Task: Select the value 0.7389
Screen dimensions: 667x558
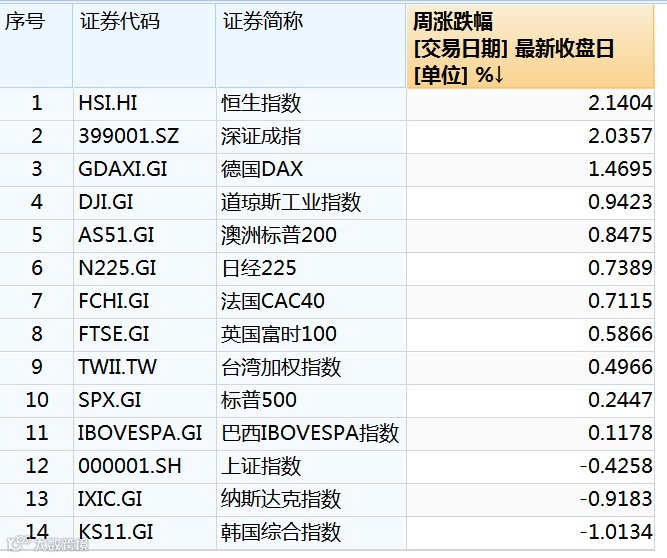Action: click(x=620, y=268)
